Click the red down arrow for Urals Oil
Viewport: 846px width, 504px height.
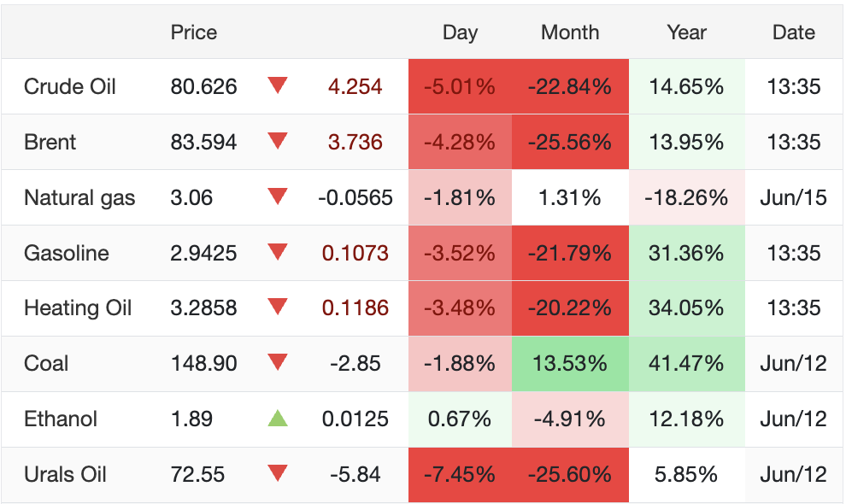pos(278,474)
